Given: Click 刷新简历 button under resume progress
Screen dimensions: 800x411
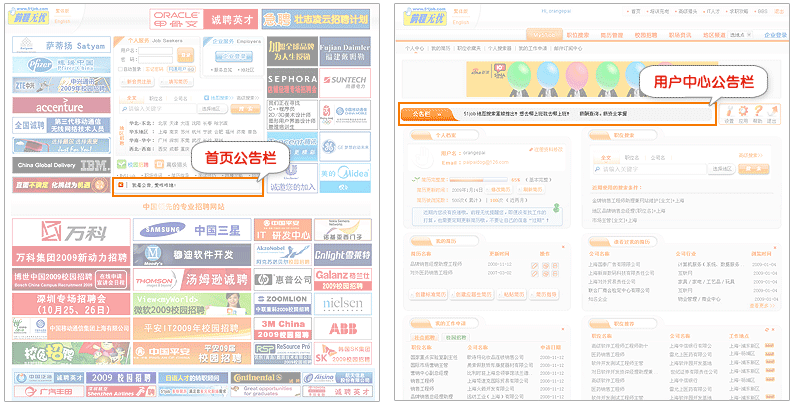Looking at the screenshot, I should (x=532, y=189).
